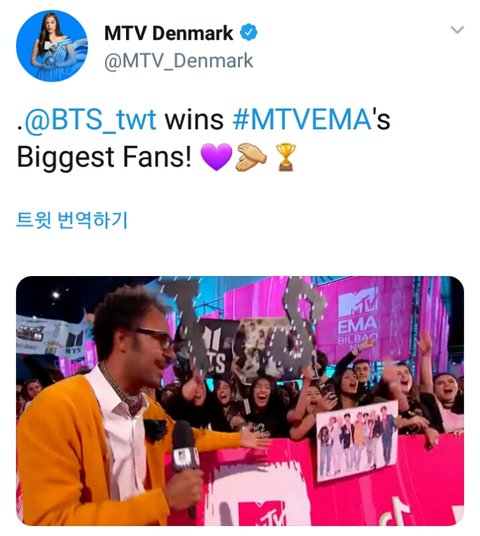Image resolution: width=480 pixels, height=536 pixels.
Task: Open the MTV Denmark profile avatar
Action: [x=52, y=46]
